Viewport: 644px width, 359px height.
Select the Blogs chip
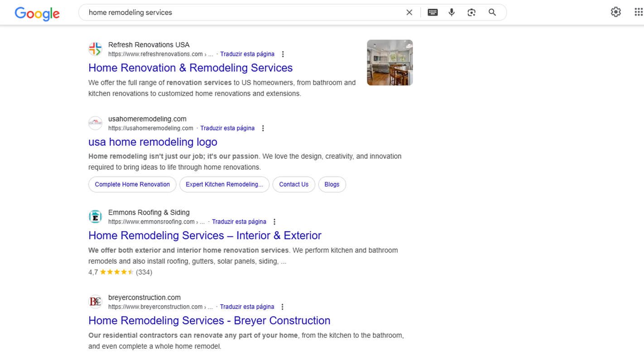click(332, 184)
